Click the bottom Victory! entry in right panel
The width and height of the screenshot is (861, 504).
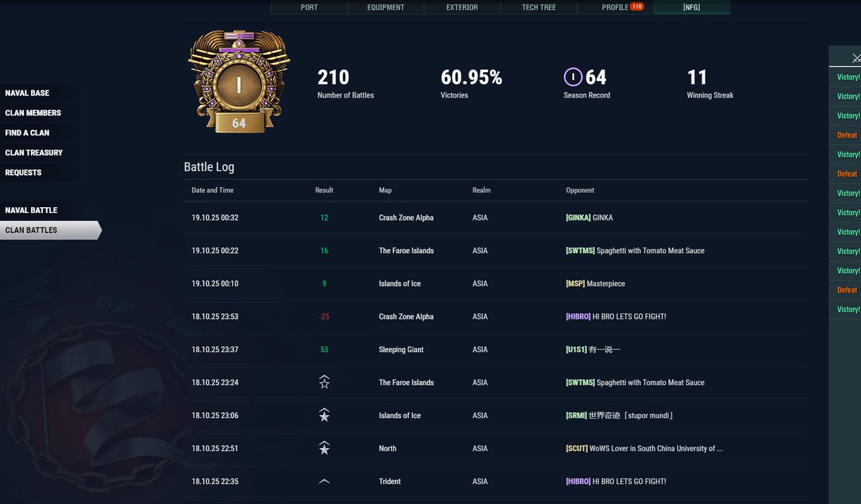[x=848, y=309]
